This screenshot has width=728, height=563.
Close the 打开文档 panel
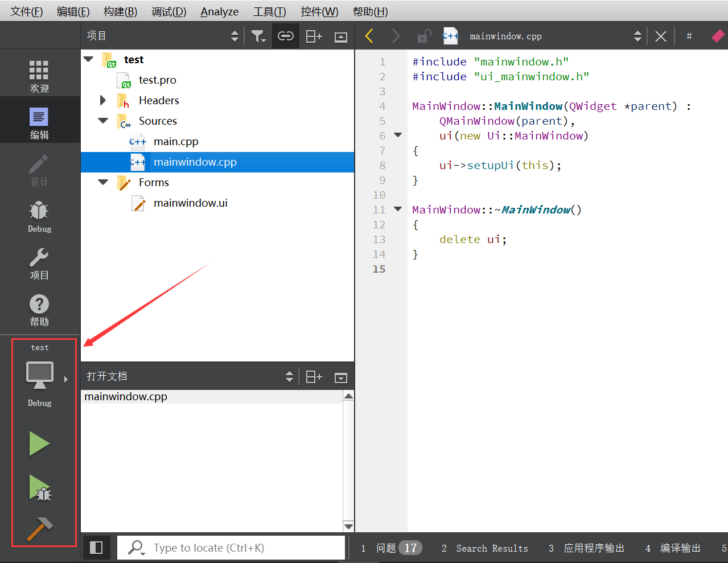point(341,377)
